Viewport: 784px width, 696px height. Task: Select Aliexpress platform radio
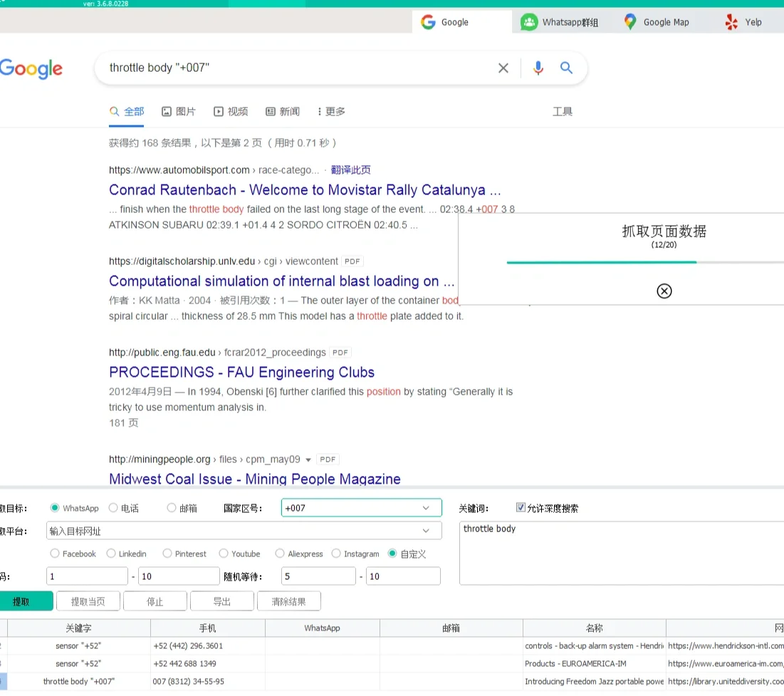coord(280,554)
